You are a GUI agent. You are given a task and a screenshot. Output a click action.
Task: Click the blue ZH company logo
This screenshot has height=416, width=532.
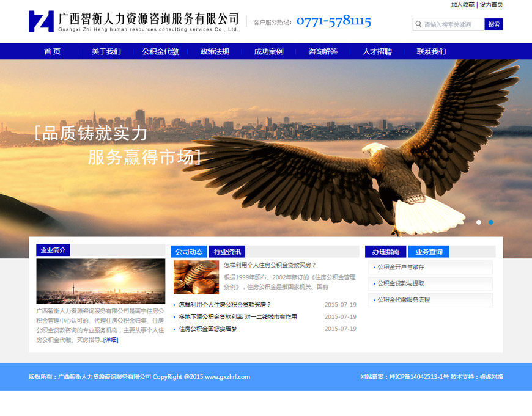coord(41,21)
